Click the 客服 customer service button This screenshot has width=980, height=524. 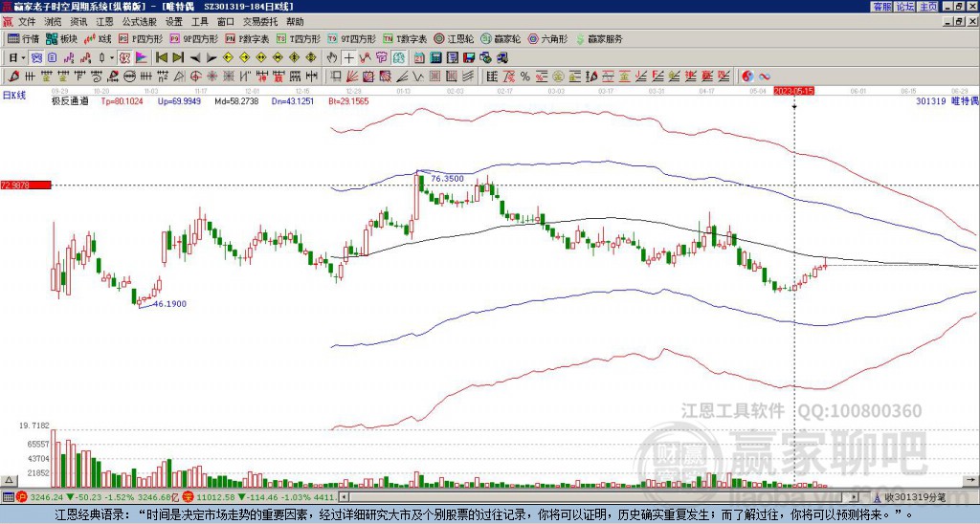[x=881, y=7]
